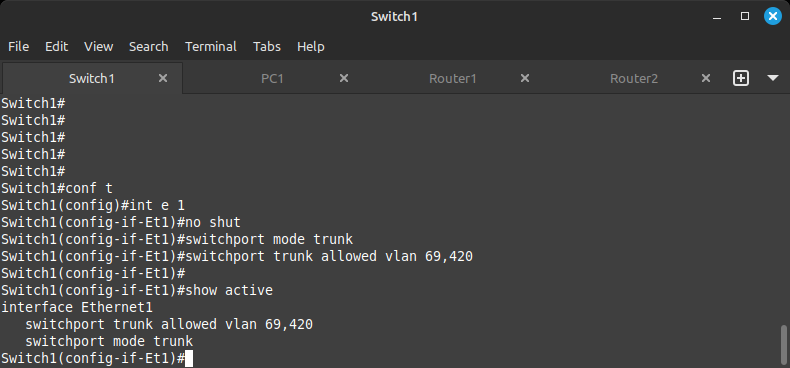Open the Tabs menu
Image resolution: width=790 pixels, height=368 pixels.
(x=267, y=46)
